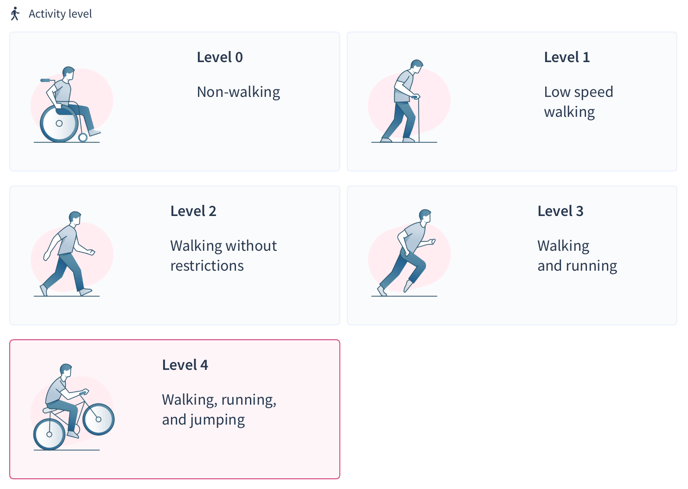
Task: Click the walking man illustration
Action: point(72,254)
